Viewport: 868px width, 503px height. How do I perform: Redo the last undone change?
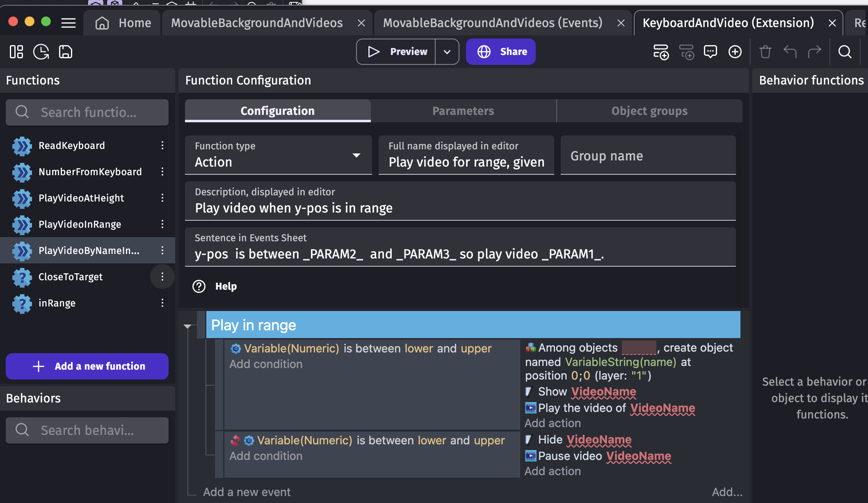tap(815, 52)
